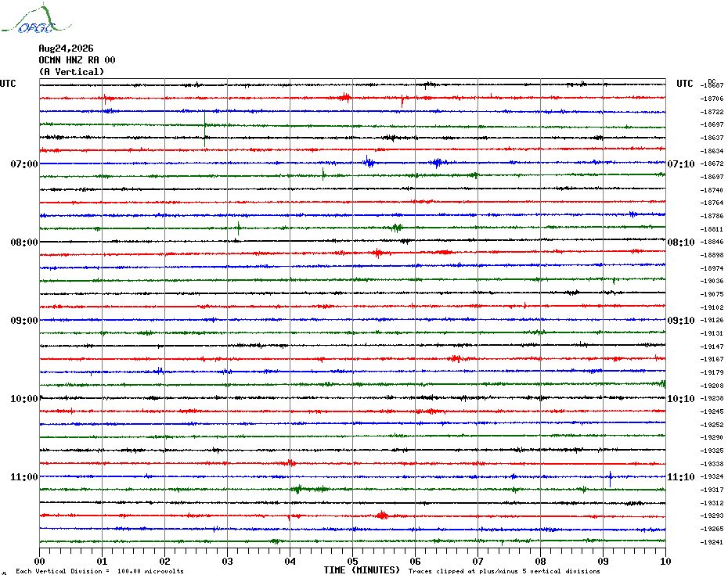Viewport: 728px width, 582px height.
Task: Click the "09:00" time label on the left
Action: (24, 321)
